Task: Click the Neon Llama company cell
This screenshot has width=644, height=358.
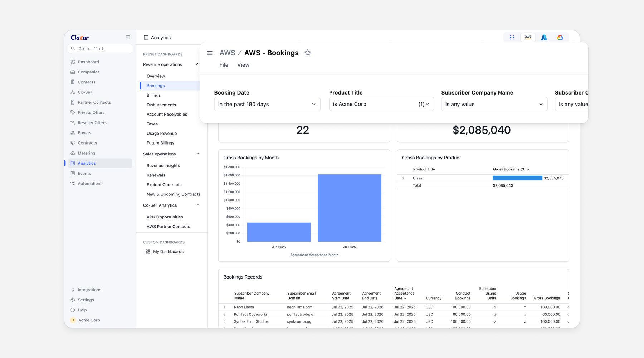Action: (244, 307)
